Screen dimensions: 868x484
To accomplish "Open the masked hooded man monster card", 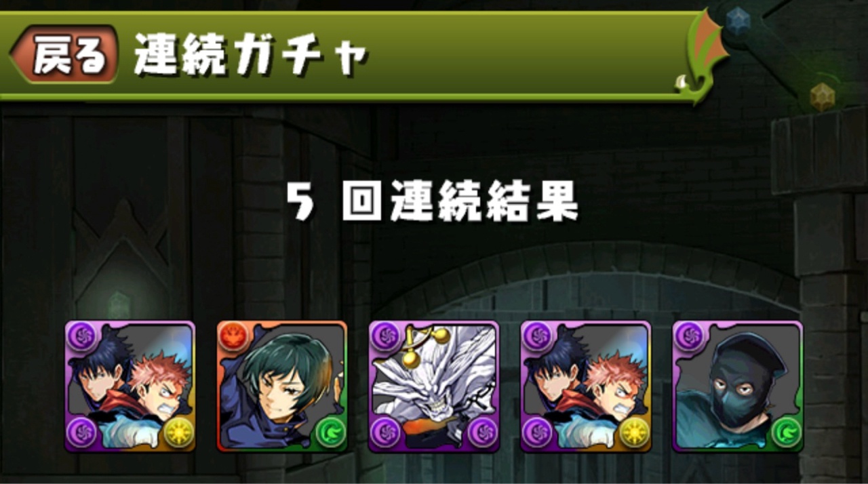I will coord(738,386).
